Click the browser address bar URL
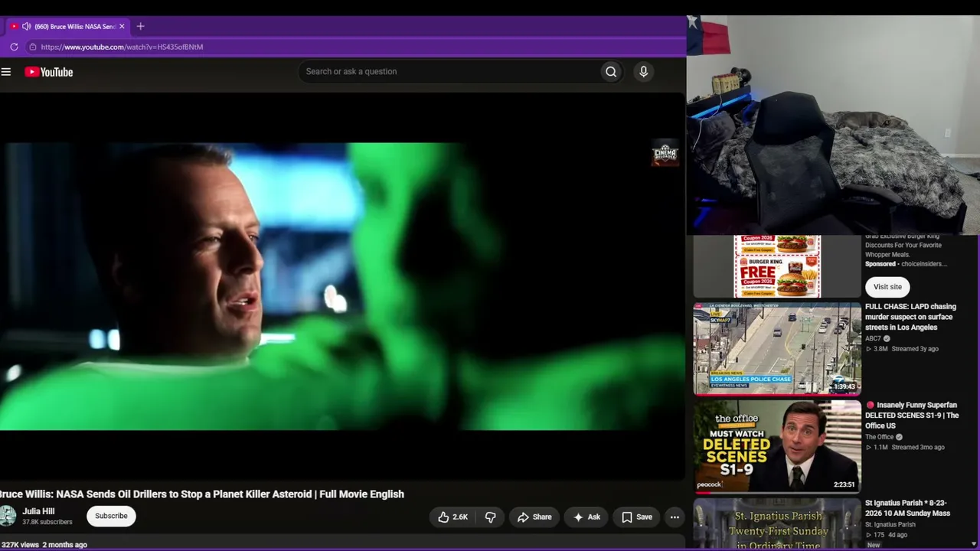Viewport: 980px width, 551px height. [x=122, y=47]
